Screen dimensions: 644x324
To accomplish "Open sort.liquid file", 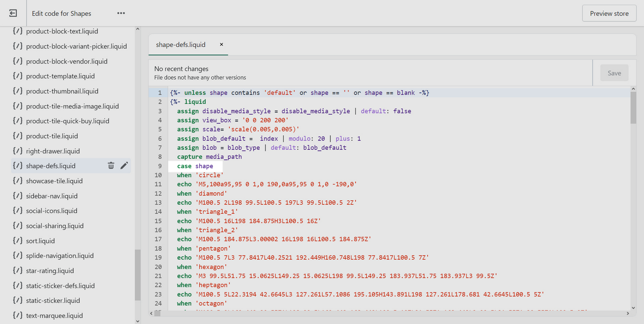I will pyautogui.click(x=40, y=241).
